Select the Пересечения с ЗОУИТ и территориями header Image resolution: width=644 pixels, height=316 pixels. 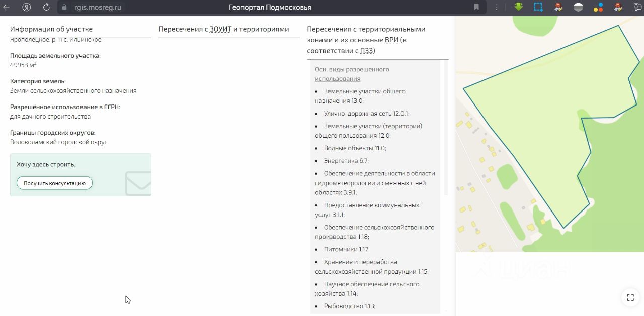(x=224, y=29)
